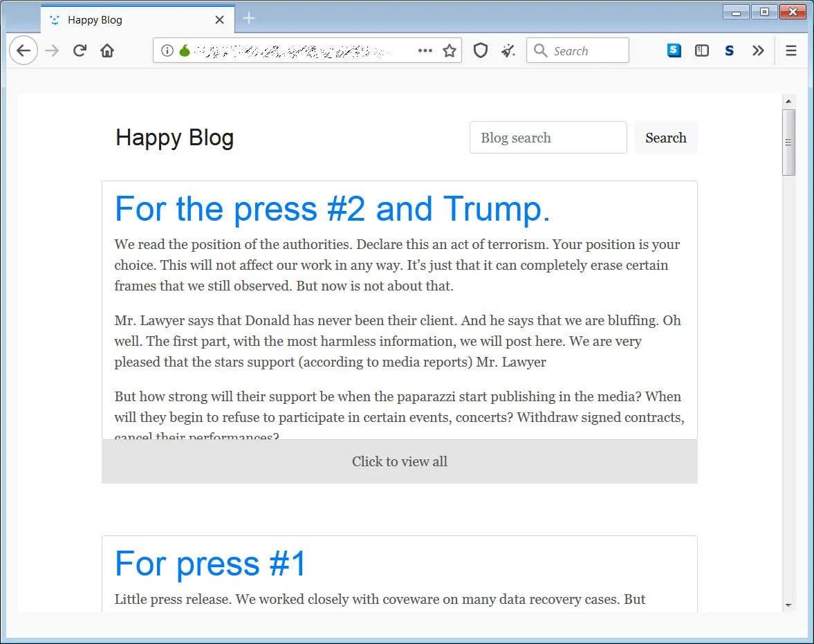
Task: Minimize the browser window
Action: click(736, 12)
